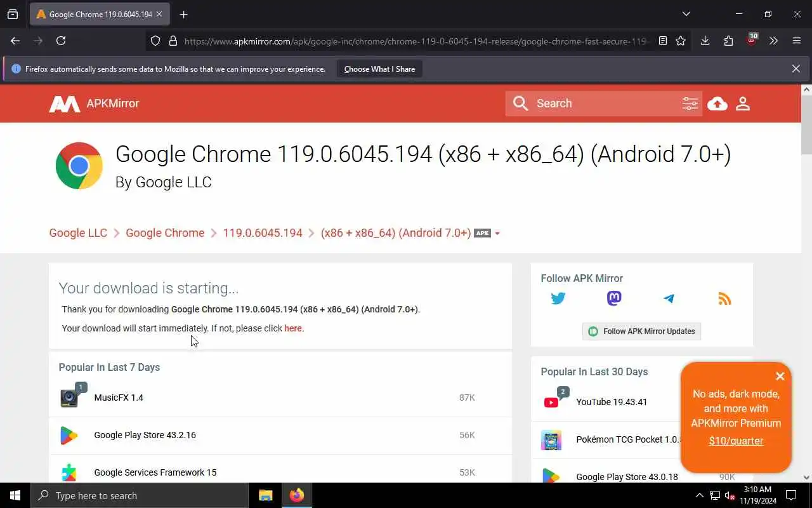Screen dimensions: 812x508
Task: Open APKMirror RSS feed icon
Action: point(724,298)
